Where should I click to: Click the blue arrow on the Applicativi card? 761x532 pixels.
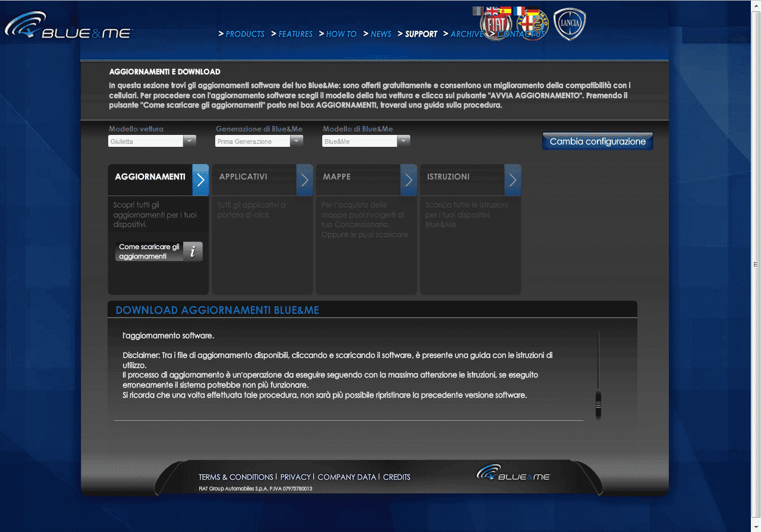[x=304, y=180]
